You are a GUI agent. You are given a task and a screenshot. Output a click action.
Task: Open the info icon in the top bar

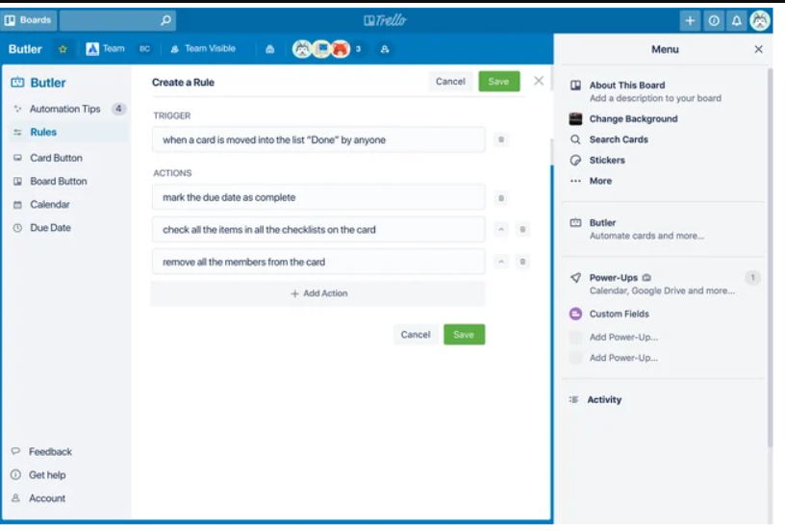tap(714, 20)
